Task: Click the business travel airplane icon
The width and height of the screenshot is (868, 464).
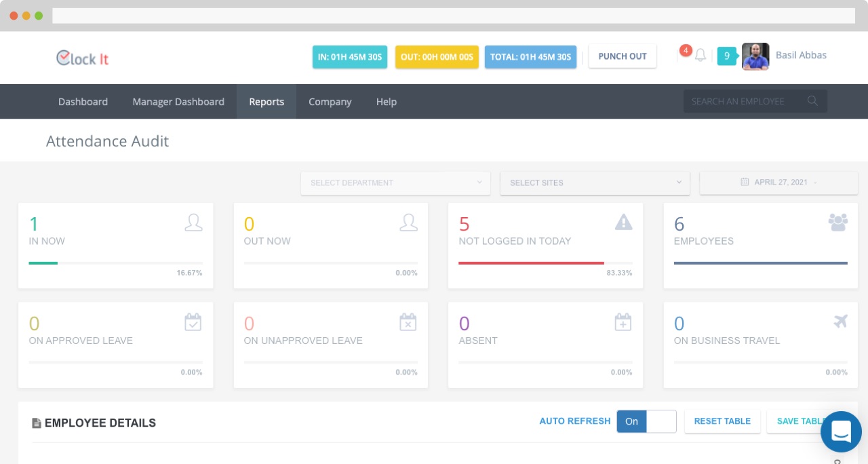Action: coord(840,322)
